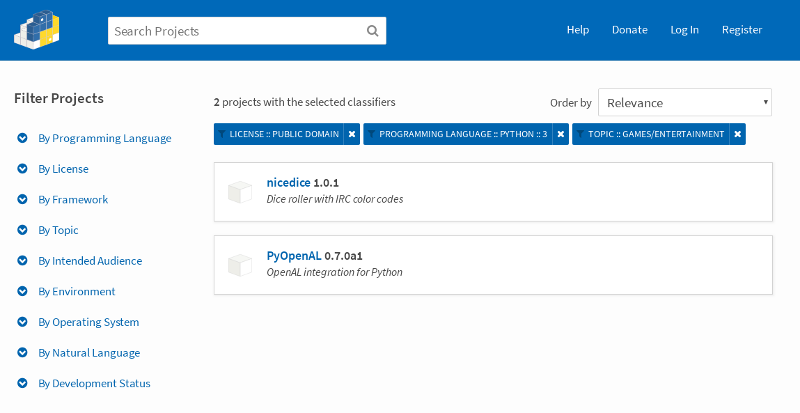Viewport: 800px width, 413px height.
Task: Expand the By Operating System filter
Action: 88,322
